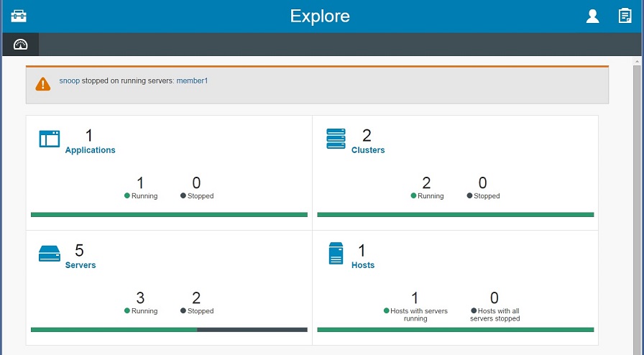Open the clipboard notes icon
Screen dimensions: 644x355
[625, 16]
